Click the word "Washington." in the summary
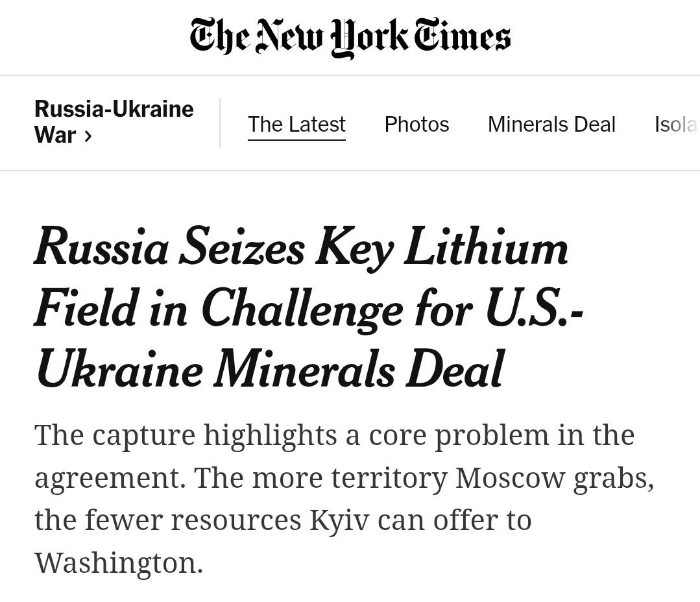The image size is (700, 602). coord(119,562)
